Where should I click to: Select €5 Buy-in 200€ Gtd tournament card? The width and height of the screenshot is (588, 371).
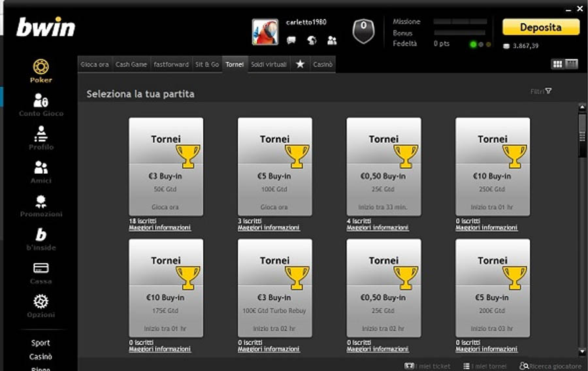click(x=493, y=288)
